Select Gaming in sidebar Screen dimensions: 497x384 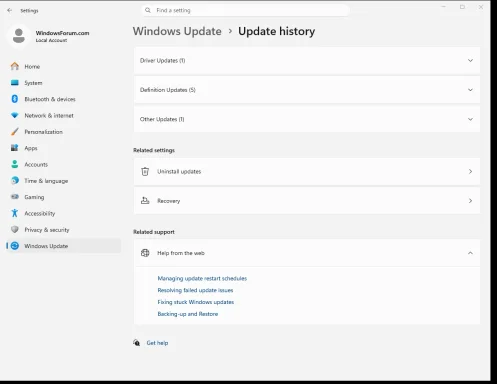coord(63,197)
